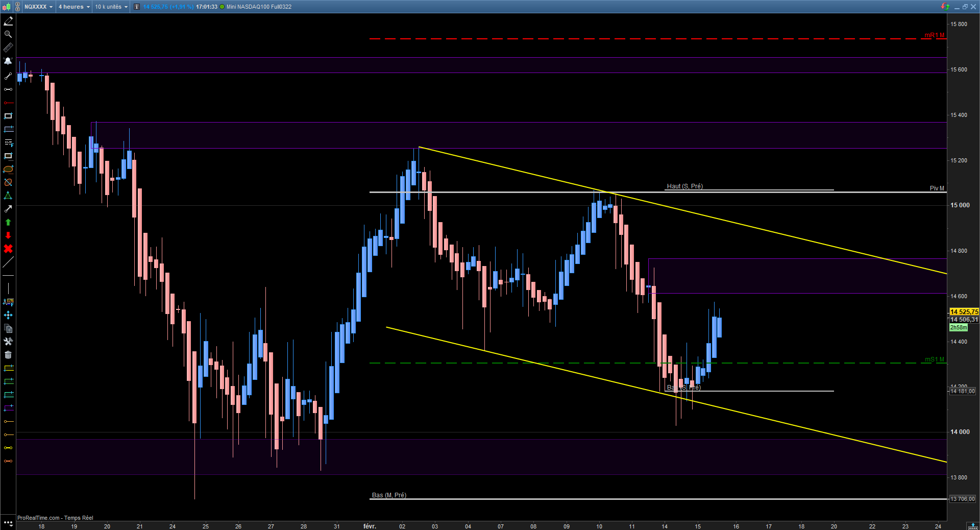980x530 pixels.
Task: Click the 14 181,00 price label
Action: [x=963, y=391]
